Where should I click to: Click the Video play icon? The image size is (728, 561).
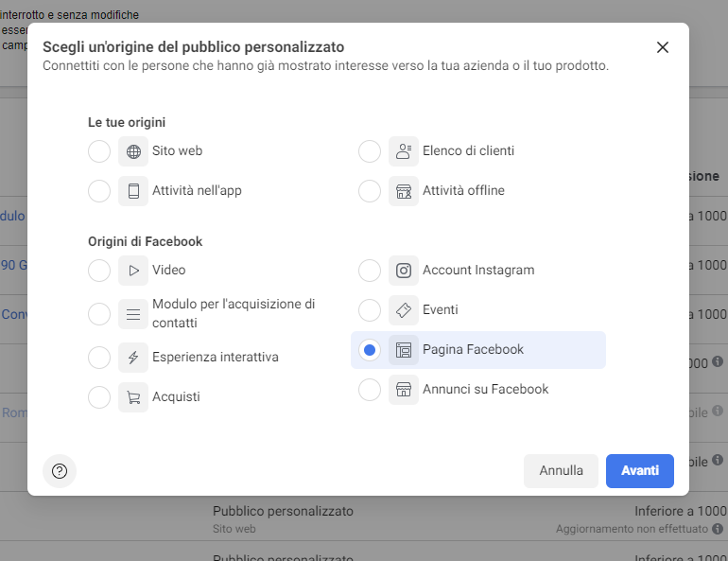click(133, 271)
